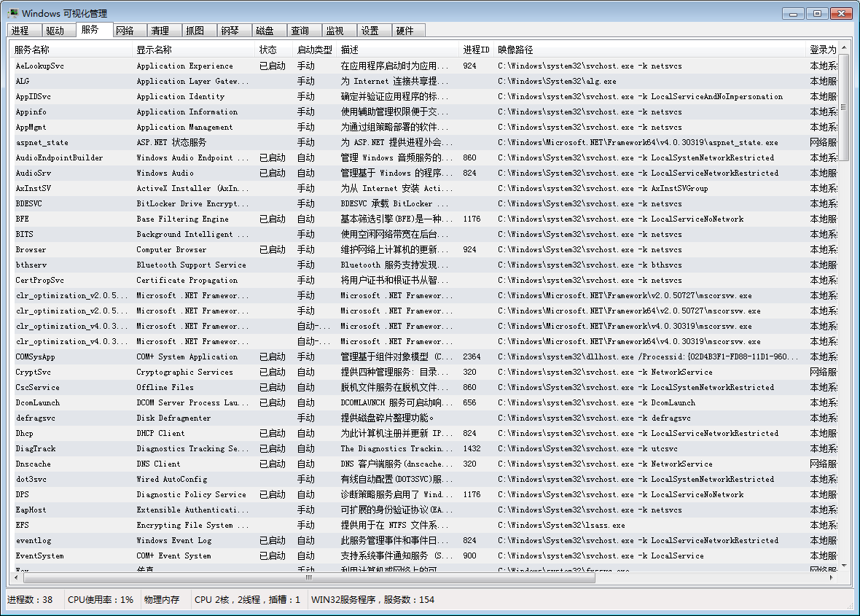Select the 磁盘 tab
Image resolution: width=860 pixels, height=616 pixels.
point(265,31)
